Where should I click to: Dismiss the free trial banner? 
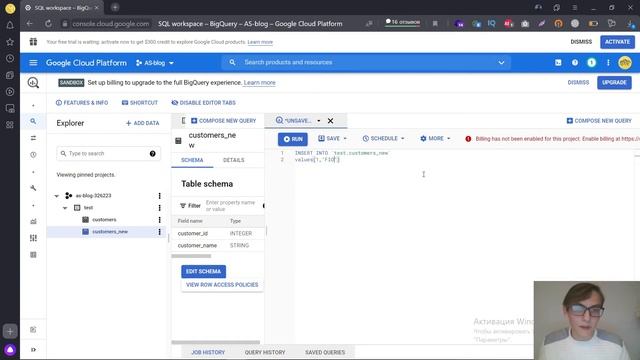pyautogui.click(x=581, y=42)
